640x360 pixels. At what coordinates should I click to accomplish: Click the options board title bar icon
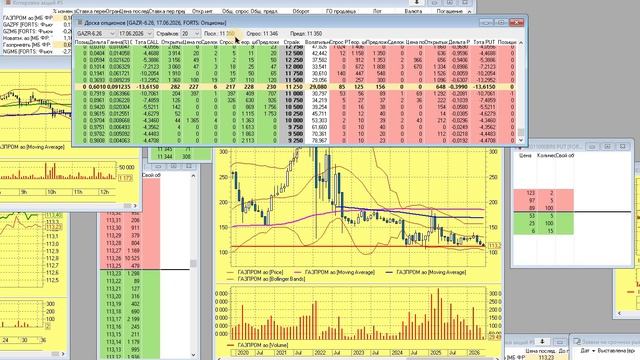(x=80, y=23)
